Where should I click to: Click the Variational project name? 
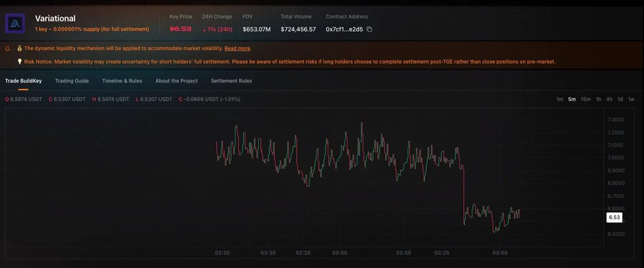point(55,19)
